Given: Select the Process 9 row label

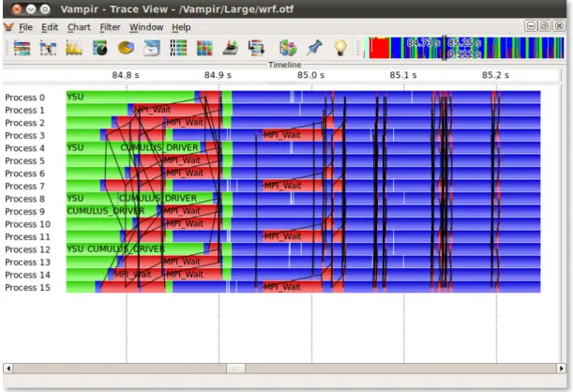Looking at the screenshot, I should click(x=24, y=212).
